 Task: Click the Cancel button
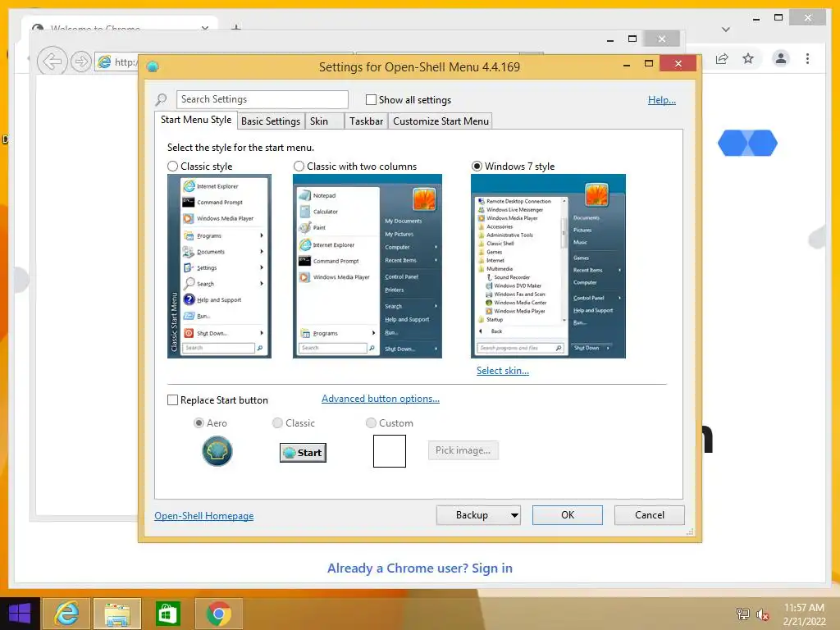[x=650, y=515]
